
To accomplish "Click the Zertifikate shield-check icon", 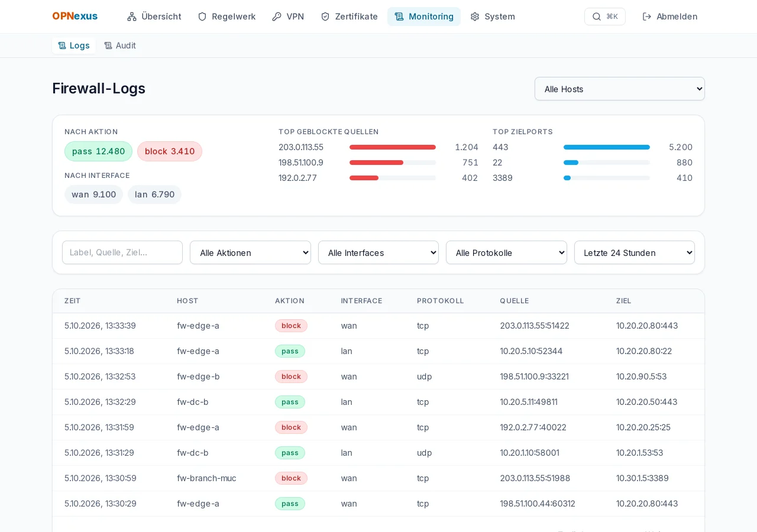I will tap(325, 17).
